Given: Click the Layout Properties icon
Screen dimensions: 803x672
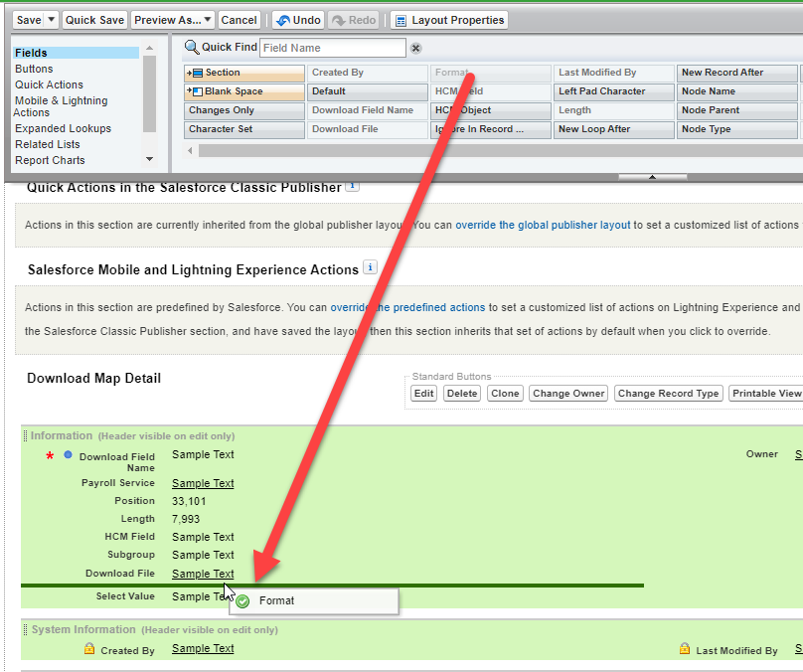Looking at the screenshot, I should tap(400, 20).
